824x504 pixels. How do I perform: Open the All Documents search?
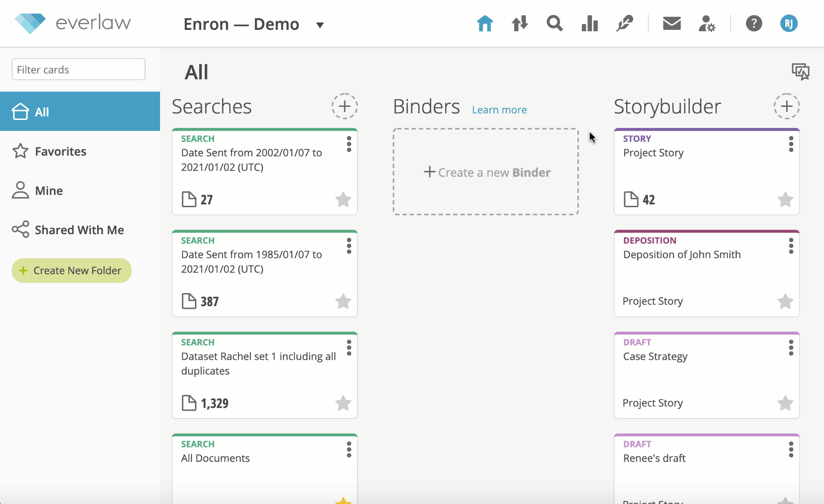click(x=216, y=458)
